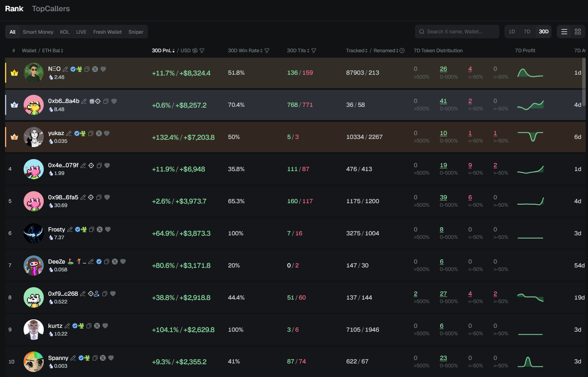Click the help icon next to Renamed header
Viewport: 588px width, 377px height.
[402, 51]
